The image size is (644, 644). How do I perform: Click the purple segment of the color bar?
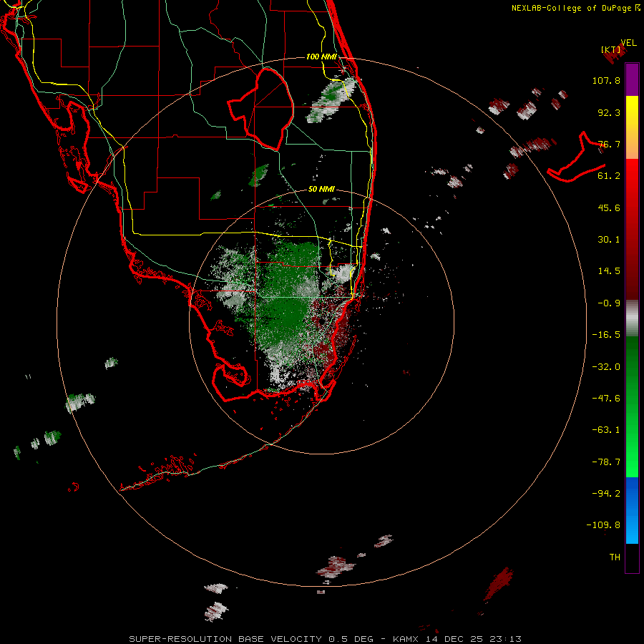632,79
